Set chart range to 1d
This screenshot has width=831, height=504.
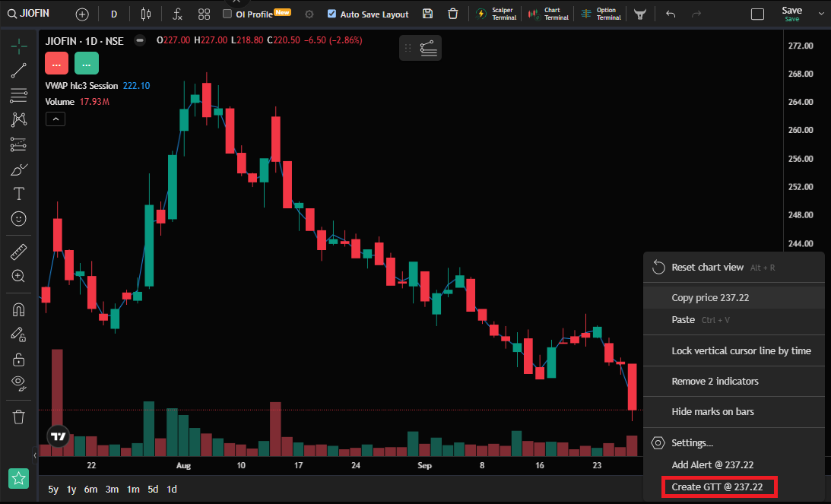pyautogui.click(x=172, y=489)
